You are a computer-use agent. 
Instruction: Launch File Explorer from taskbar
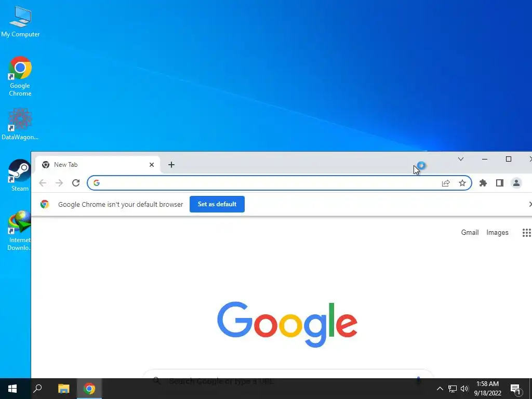63,389
